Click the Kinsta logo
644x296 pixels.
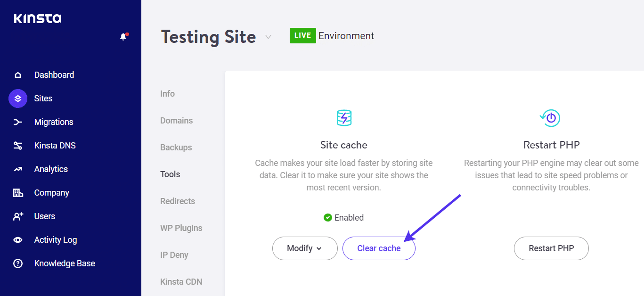pyautogui.click(x=37, y=18)
